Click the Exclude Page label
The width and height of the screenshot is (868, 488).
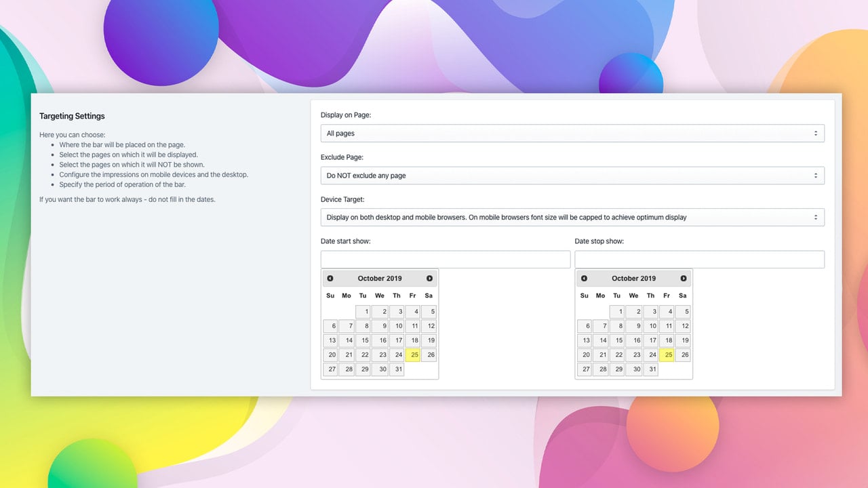click(x=342, y=157)
